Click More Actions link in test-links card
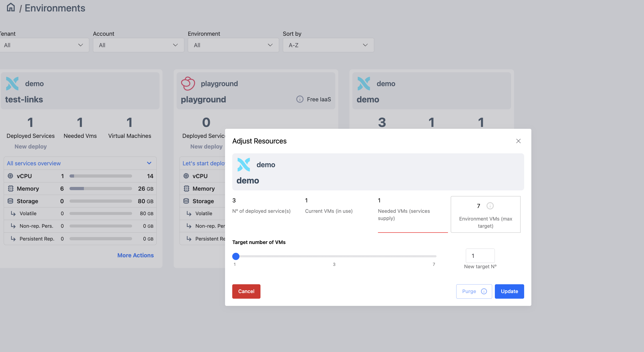The width and height of the screenshot is (644, 352). point(135,255)
